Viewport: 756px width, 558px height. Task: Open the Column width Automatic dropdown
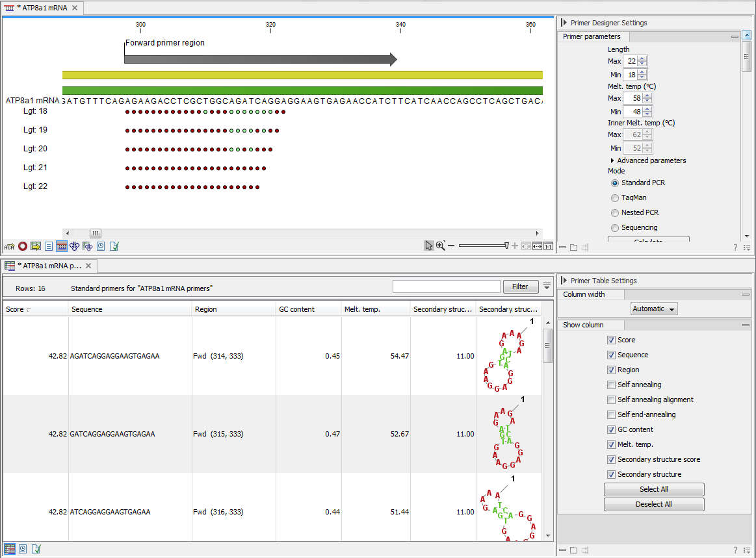[653, 309]
